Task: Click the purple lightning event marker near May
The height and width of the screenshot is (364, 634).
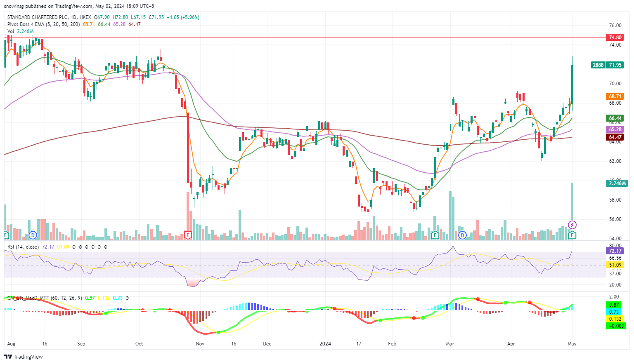Action: [x=572, y=225]
